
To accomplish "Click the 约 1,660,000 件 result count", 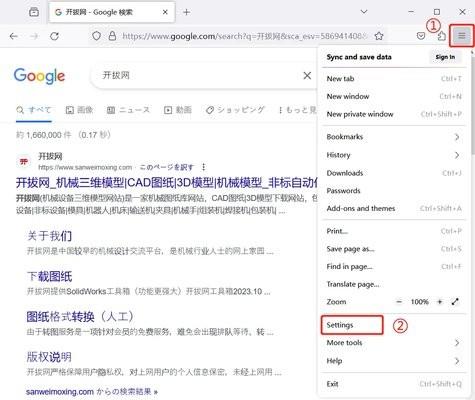I will pos(63,135).
